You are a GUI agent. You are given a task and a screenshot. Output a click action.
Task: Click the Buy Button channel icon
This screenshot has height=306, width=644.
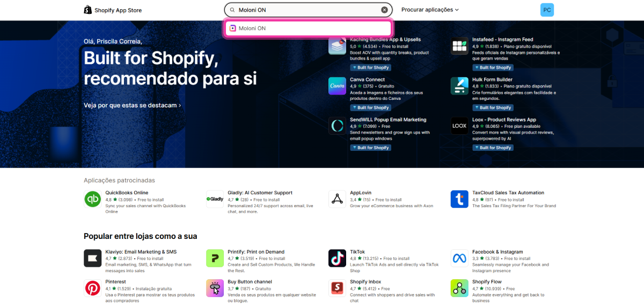215,288
